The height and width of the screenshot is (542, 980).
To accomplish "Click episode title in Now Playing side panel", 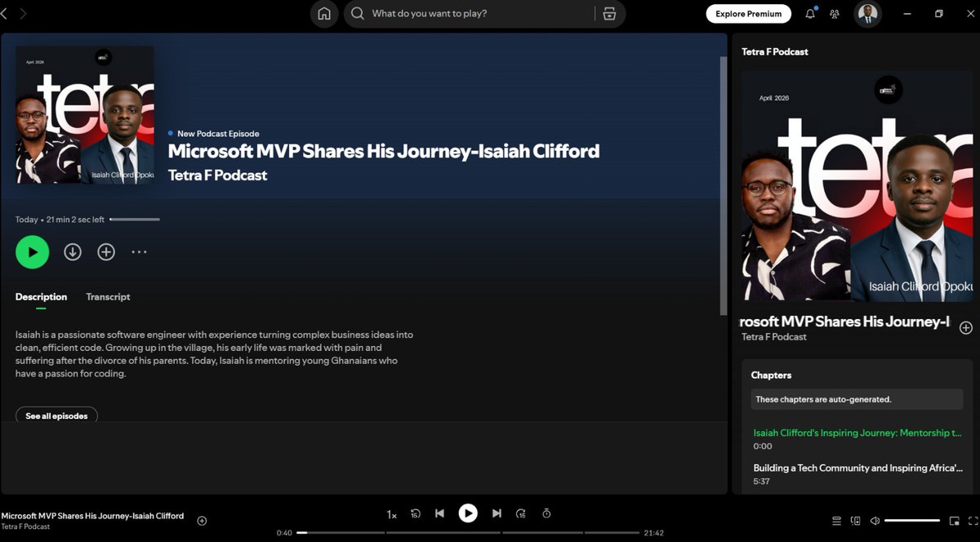I will (x=845, y=322).
